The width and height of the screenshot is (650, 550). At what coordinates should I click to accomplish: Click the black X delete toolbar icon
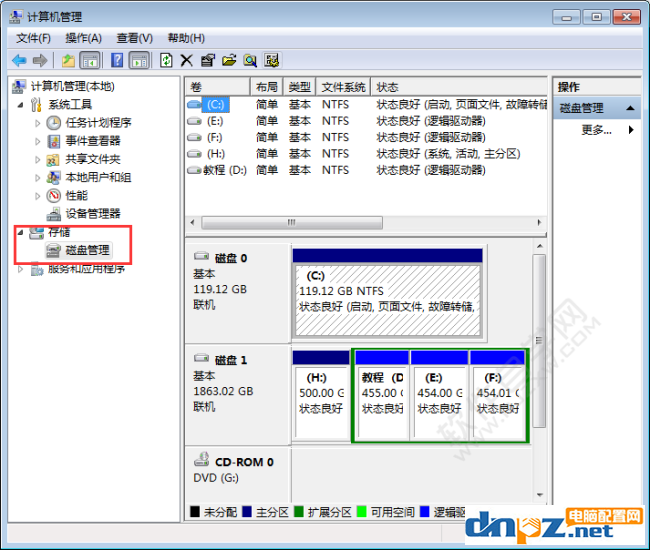(x=187, y=61)
